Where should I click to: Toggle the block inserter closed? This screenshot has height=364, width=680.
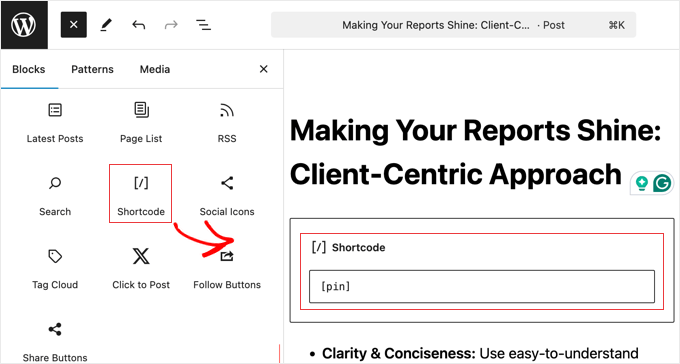[x=74, y=25]
